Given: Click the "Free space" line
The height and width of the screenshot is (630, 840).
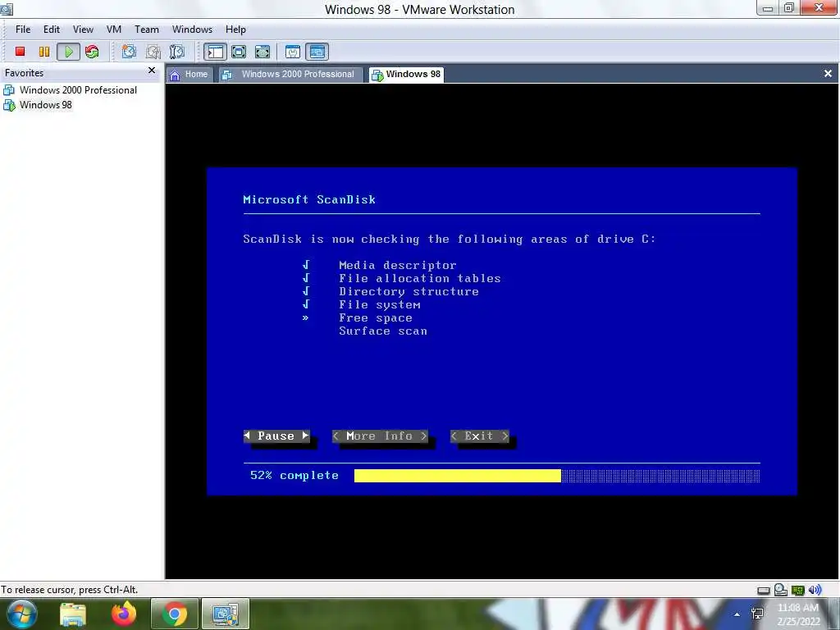Looking at the screenshot, I should 376,317.
